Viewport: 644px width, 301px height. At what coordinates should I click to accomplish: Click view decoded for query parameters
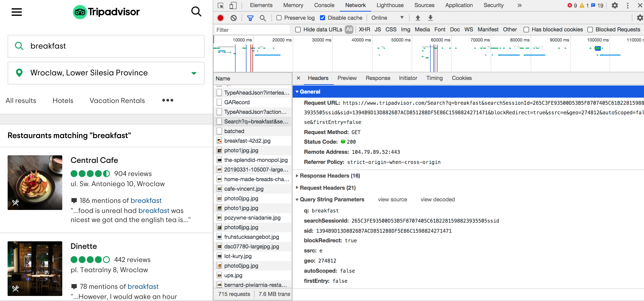pyautogui.click(x=437, y=199)
